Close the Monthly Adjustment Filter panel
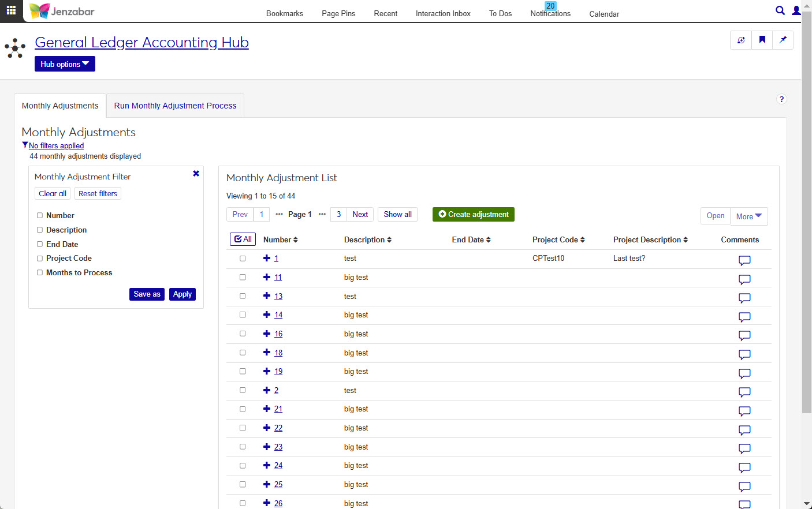The image size is (812, 509). (196, 174)
